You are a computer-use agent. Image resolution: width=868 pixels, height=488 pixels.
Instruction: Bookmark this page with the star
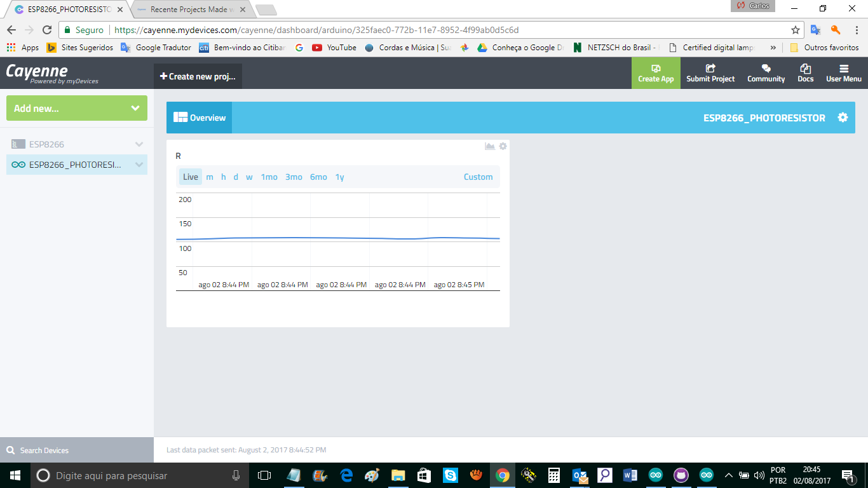[795, 30]
